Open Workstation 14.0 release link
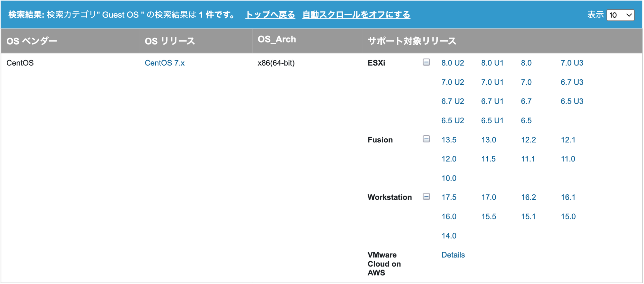The height and width of the screenshot is (284, 644). [449, 236]
